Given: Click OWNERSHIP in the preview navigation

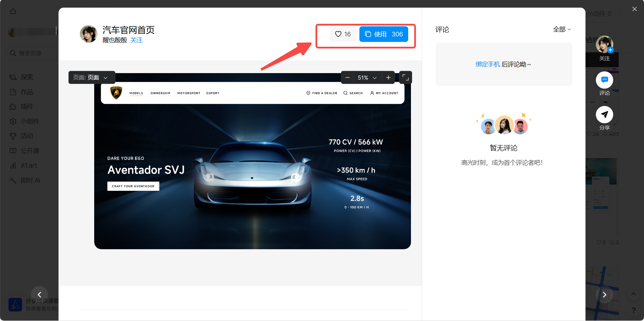Looking at the screenshot, I should [160, 93].
